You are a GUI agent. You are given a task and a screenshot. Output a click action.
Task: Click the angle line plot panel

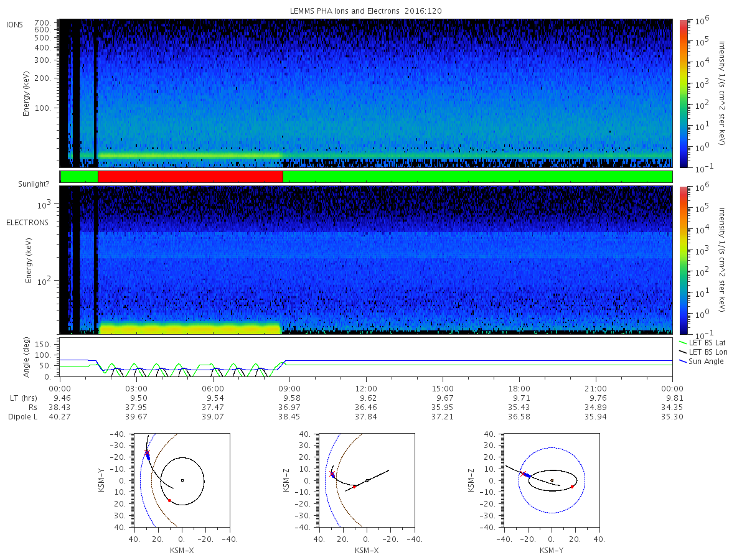point(366,358)
